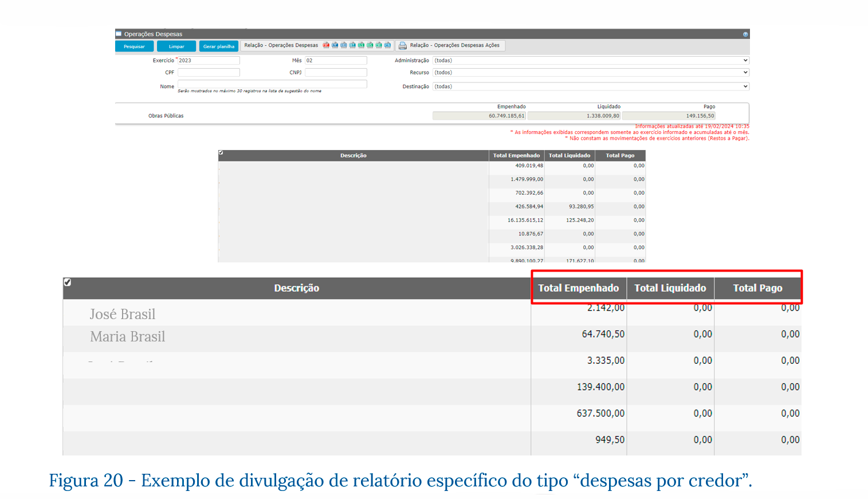Export the report as XLS

tap(361, 45)
